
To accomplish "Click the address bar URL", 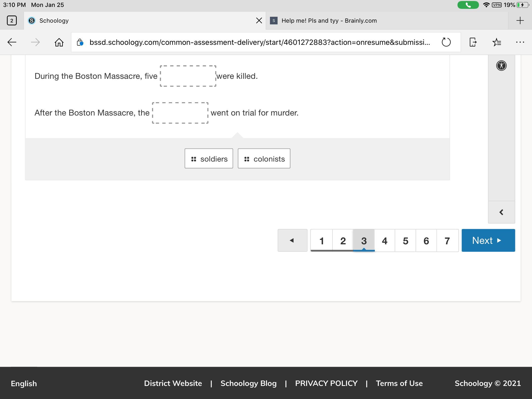I will [260, 42].
